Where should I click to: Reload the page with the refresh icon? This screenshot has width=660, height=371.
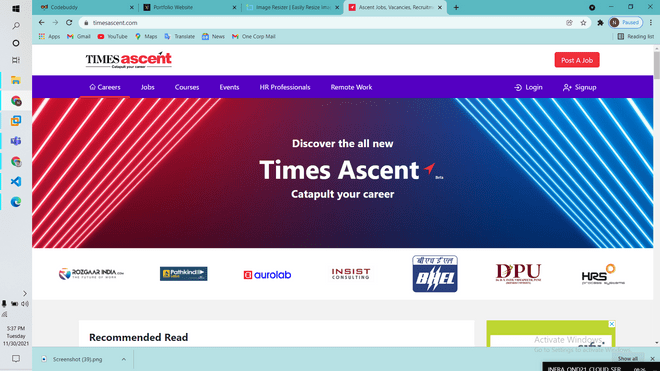click(69, 23)
